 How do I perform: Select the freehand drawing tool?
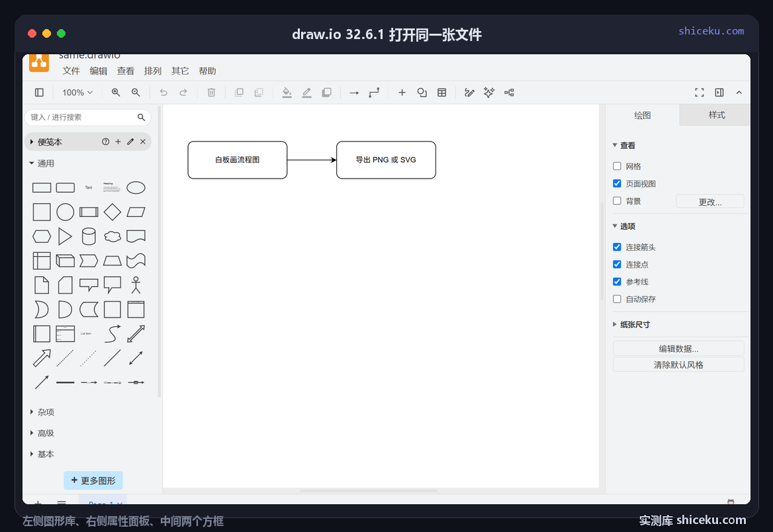pyautogui.click(x=469, y=93)
